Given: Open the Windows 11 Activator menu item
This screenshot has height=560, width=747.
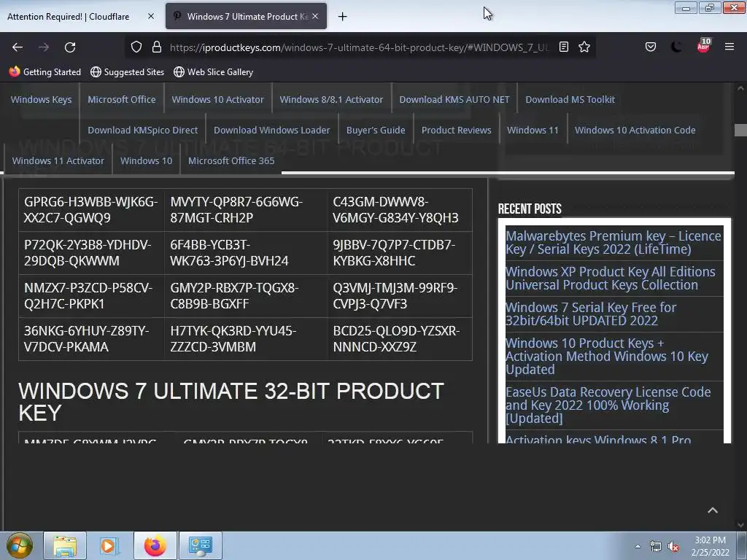Looking at the screenshot, I should click(x=58, y=160).
